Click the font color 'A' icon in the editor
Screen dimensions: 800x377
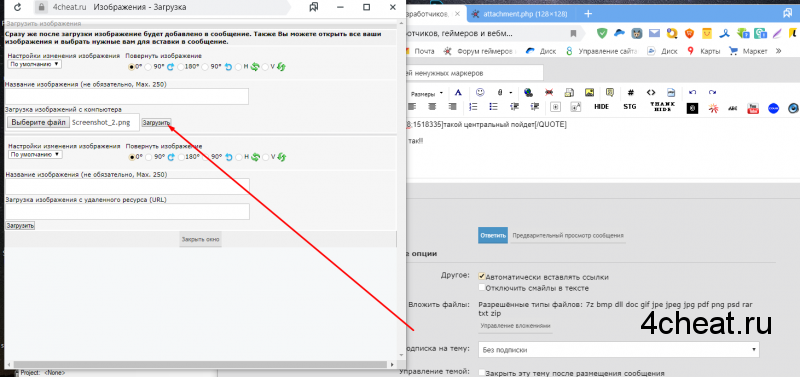click(x=458, y=92)
